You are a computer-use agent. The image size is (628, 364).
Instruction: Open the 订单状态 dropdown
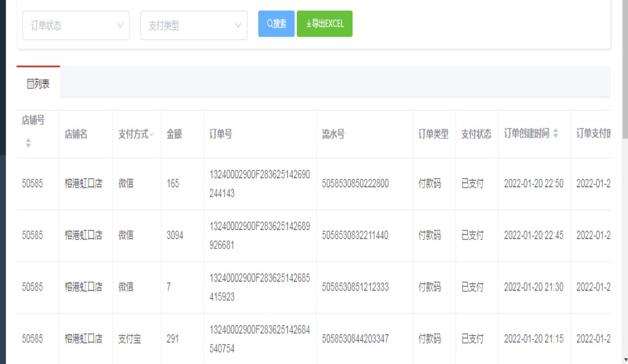click(76, 26)
